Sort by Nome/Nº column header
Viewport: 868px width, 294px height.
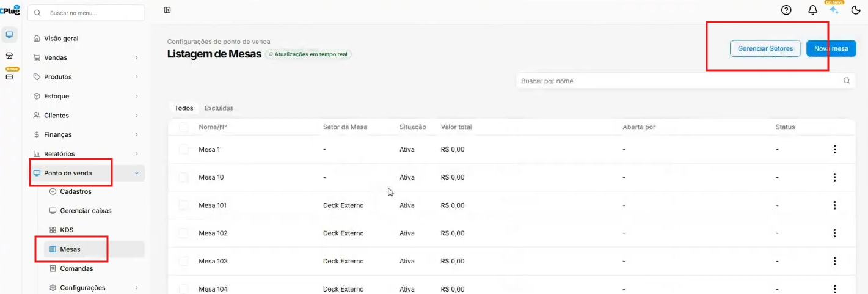tap(213, 127)
